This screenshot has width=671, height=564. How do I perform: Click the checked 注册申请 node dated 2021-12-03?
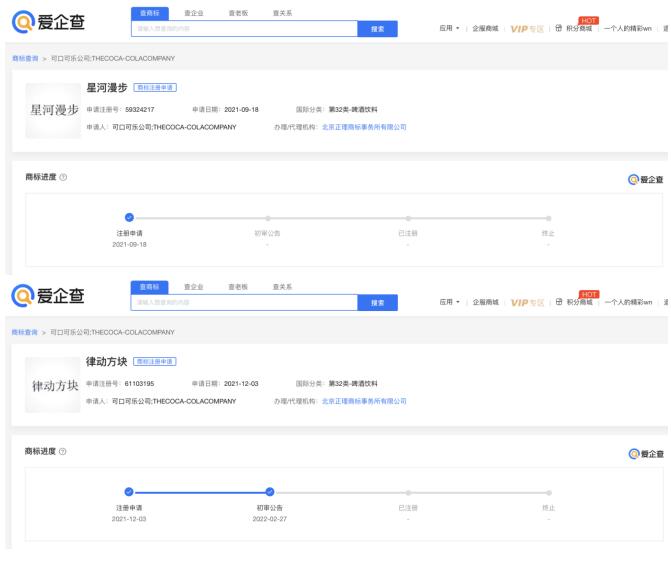pyautogui.click(x=129, y=492)
